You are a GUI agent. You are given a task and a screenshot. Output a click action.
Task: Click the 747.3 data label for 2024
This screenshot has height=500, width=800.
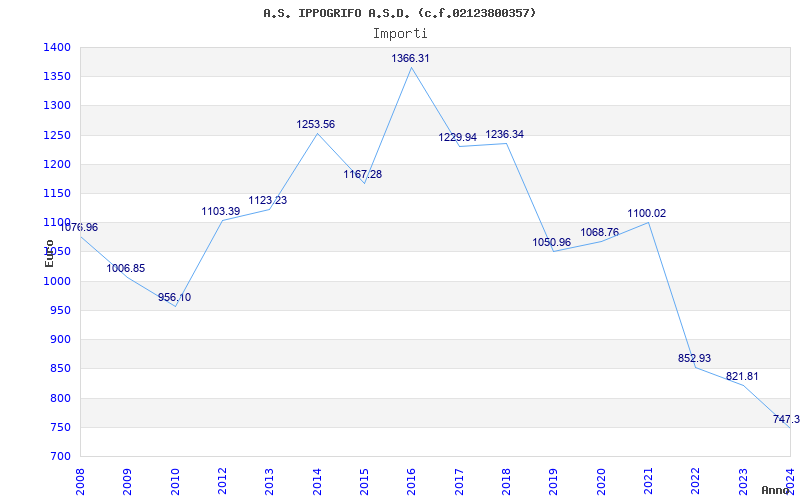point(786,419)
